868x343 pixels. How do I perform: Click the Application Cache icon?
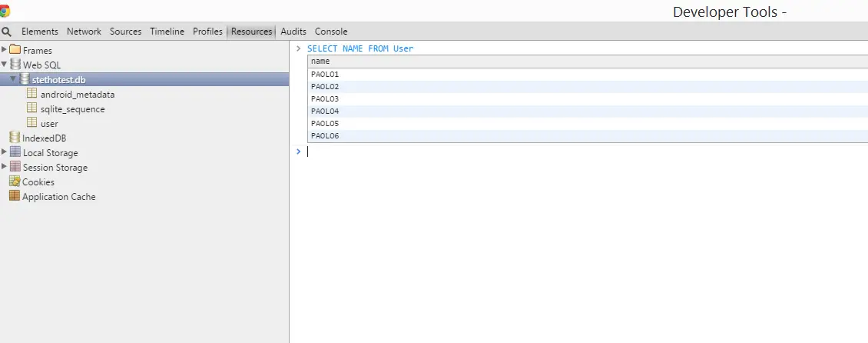point(15,195)
